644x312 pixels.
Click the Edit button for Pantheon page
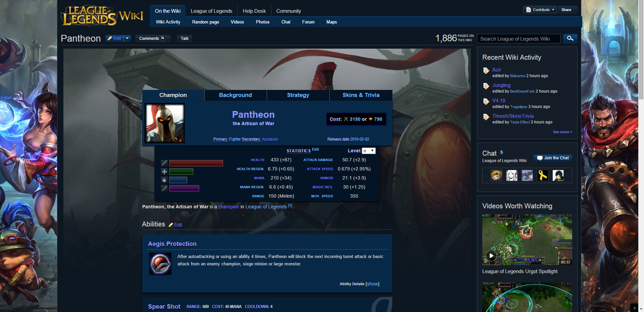click(x=114, y=38)
